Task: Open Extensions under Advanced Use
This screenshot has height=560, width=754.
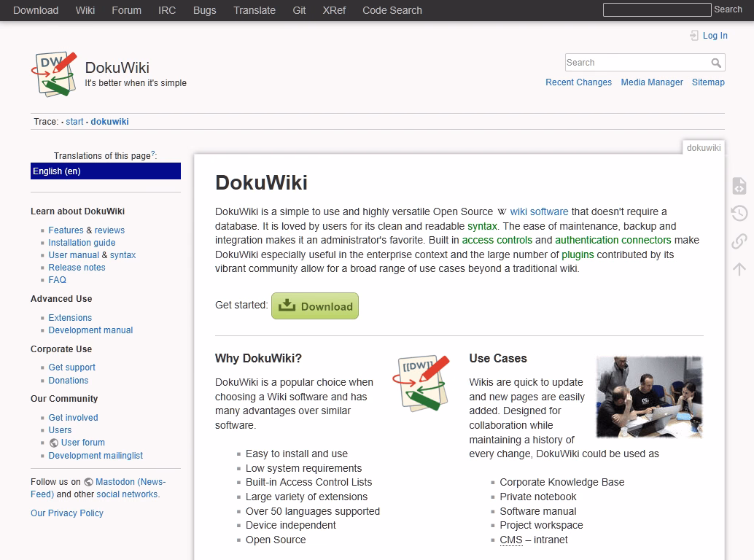Action: pos(70,318)
